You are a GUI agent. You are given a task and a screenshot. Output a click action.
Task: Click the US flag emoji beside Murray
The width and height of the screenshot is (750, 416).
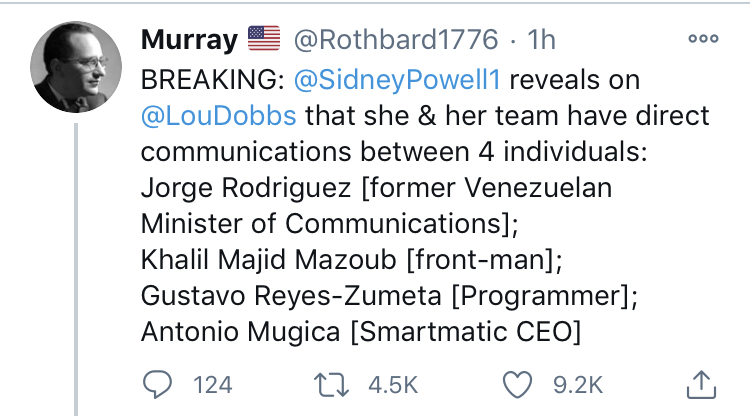[x=264, y=39]
